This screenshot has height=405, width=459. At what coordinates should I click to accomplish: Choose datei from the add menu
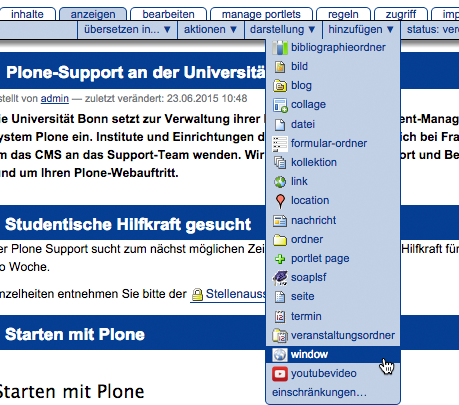click(333, 125)
